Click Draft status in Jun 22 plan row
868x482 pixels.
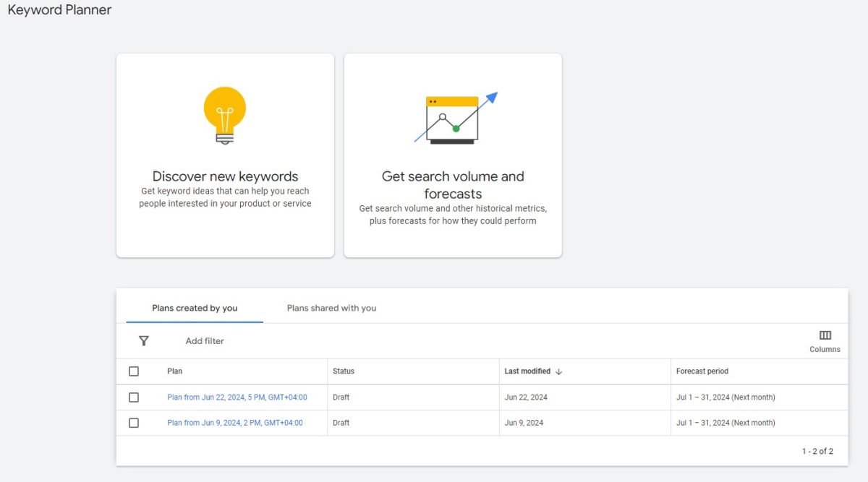pyautogui.click(x=341, y=397)
